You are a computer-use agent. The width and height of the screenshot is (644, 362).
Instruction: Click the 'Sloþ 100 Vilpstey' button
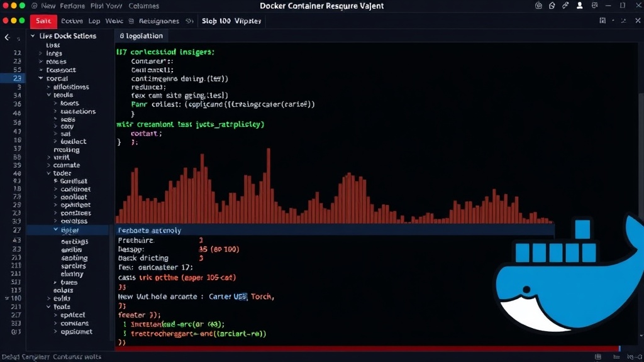pyautogui.click(x=231, y=21)
